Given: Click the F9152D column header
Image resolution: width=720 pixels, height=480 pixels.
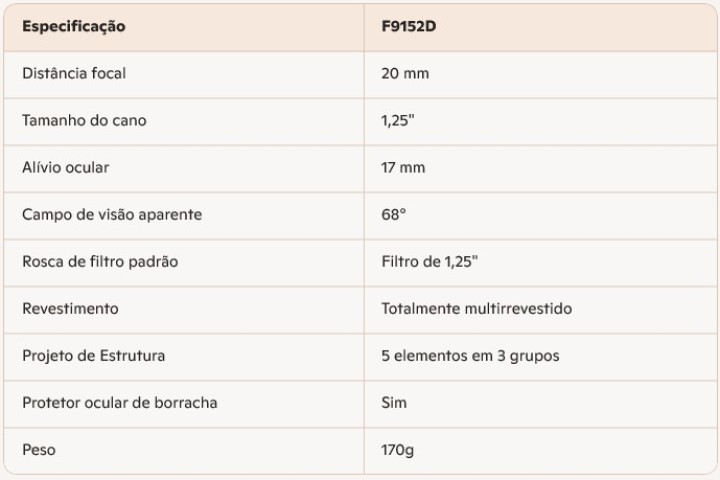Looking at the screenshot, I should point(408,27).
